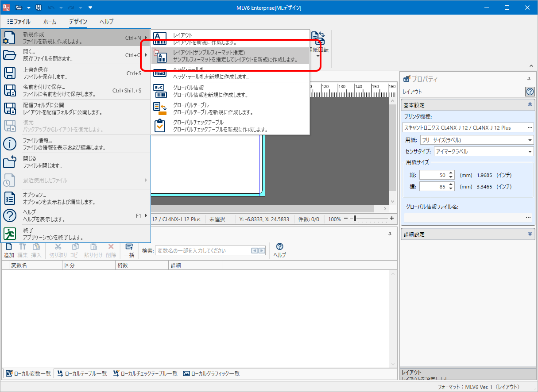This screenshot has width=538, height=392.
Task: Switch to ローカルグラフィック一覧 tab
Action: tap(211, 373)
